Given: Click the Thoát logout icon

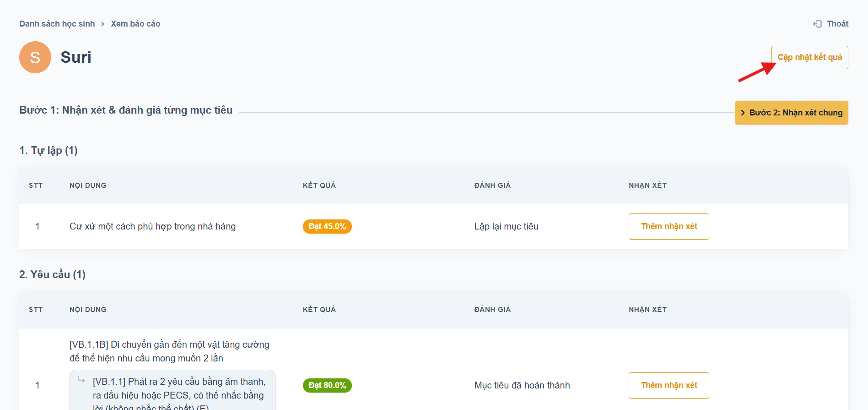Looking at the screenshot, I should [x=817, y=24].
